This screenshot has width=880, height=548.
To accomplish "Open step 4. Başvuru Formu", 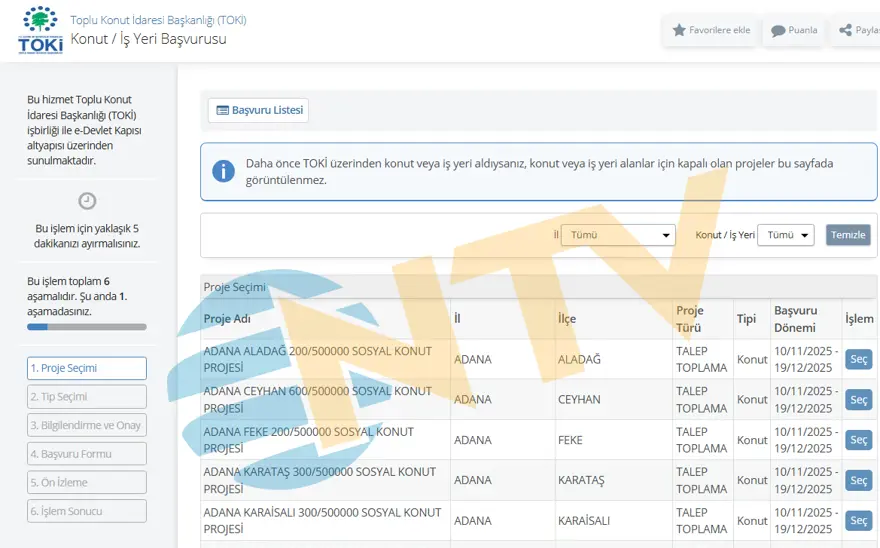I will coord(87,454).
